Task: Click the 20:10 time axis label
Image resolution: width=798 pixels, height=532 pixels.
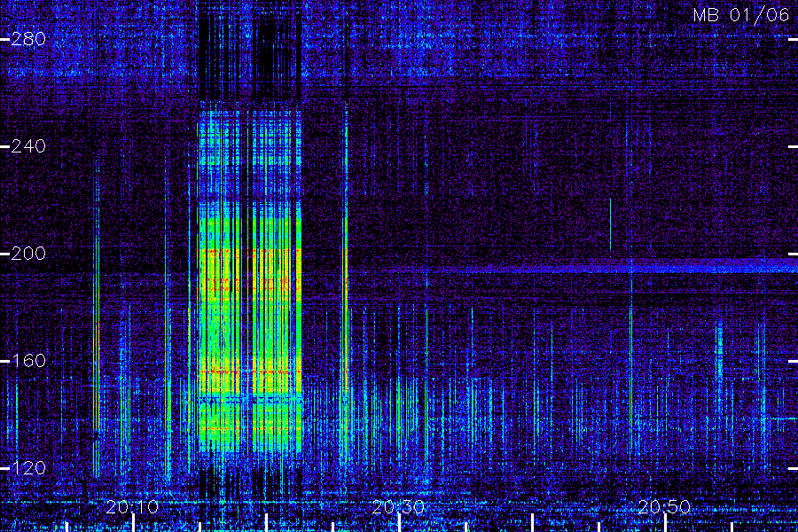Action: click(133, 507)
